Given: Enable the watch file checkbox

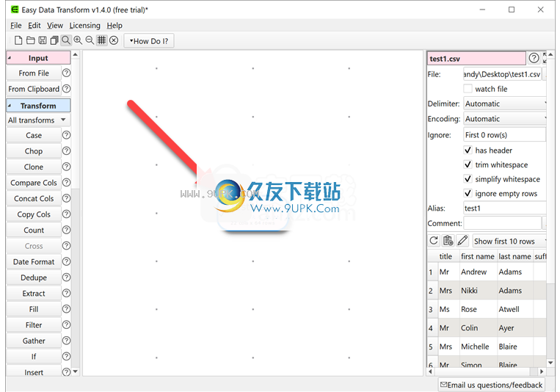Looking at the screenshot, I should pos(468,89).
